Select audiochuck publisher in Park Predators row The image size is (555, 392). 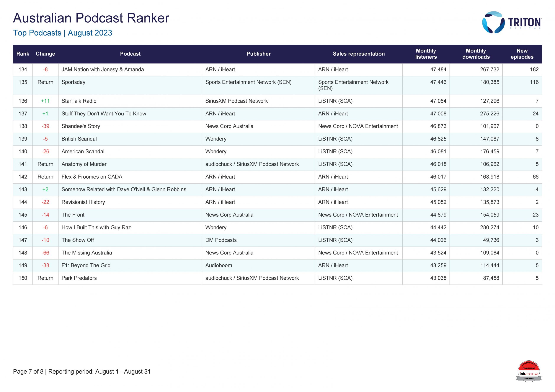[x=252, y=278]
